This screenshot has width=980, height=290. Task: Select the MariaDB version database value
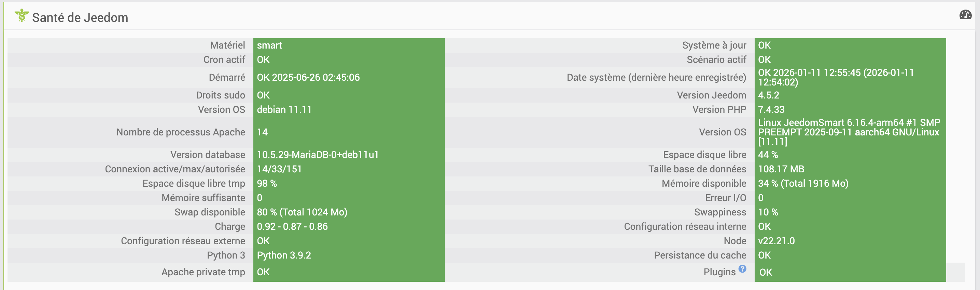pyautogui.click(x=318, y=155)
